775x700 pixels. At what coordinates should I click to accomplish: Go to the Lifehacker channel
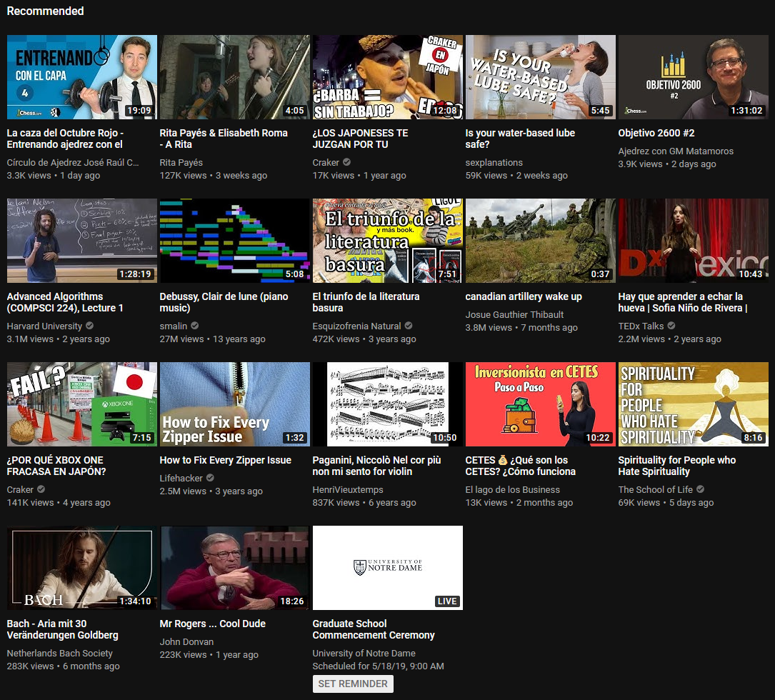(181, 479)
